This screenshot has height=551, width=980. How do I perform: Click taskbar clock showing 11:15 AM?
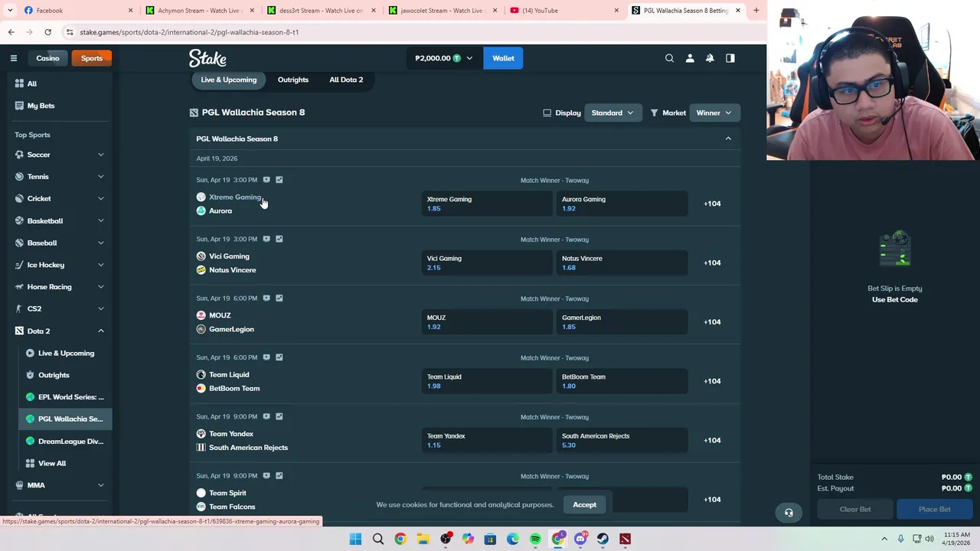coord(957,540)
